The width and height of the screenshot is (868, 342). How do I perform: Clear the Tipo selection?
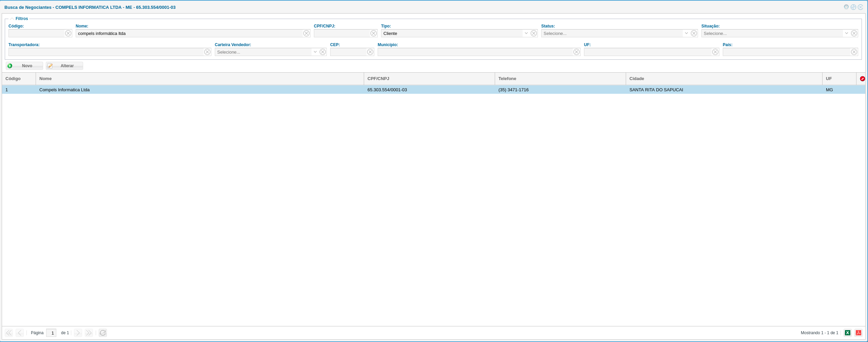click(x=534, y=33)
